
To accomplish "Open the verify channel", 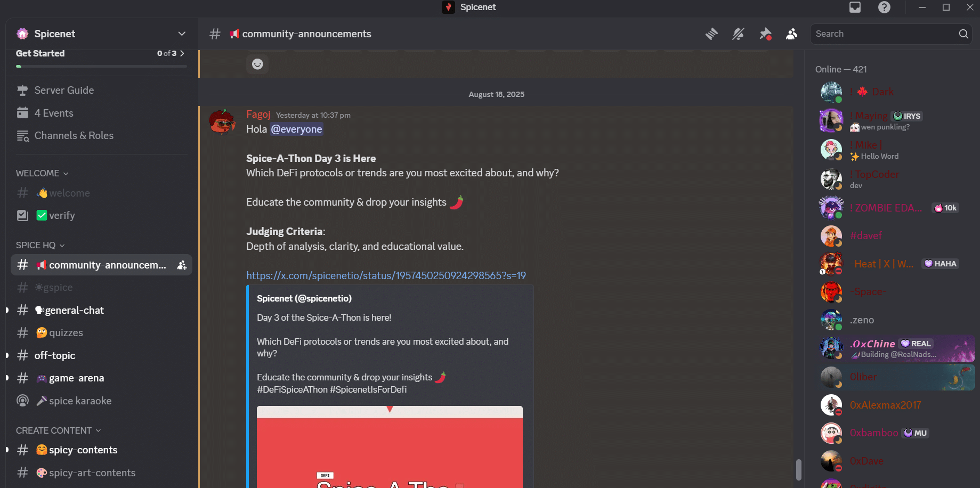I will [101, 215].
